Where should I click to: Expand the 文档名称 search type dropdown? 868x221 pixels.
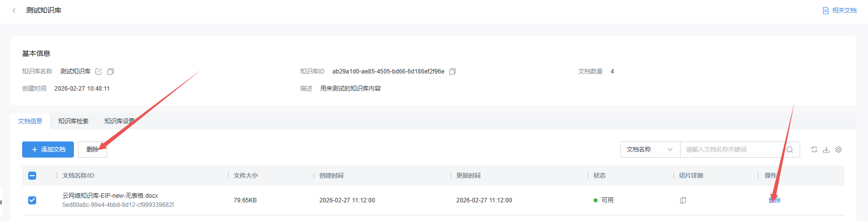650,150
